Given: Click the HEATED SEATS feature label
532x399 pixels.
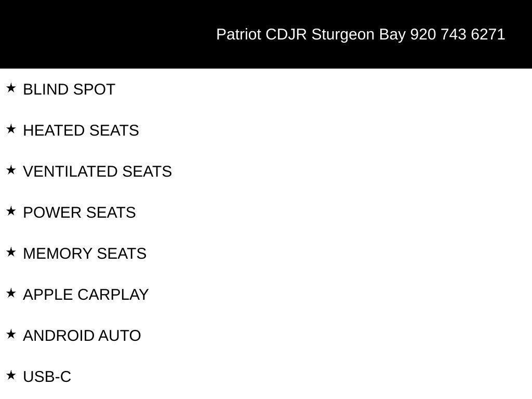Looking at the screenshot, I should [x=81, y=130].
